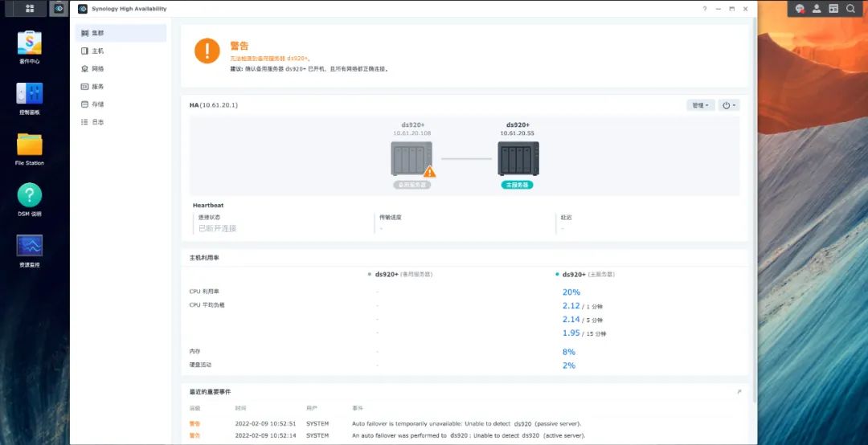The image size is (868, 445).
Task: Click the orange warning exclamation icon
Action: (207, 51)
